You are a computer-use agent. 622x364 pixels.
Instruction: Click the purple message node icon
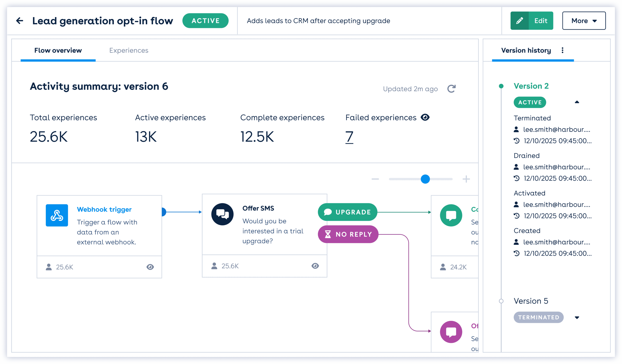pyautogui.click(x=451, y=332)
